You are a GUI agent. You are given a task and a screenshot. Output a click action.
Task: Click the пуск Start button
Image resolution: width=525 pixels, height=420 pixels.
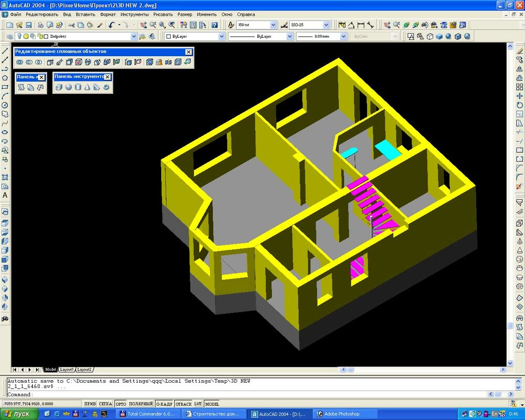point(19,414)
